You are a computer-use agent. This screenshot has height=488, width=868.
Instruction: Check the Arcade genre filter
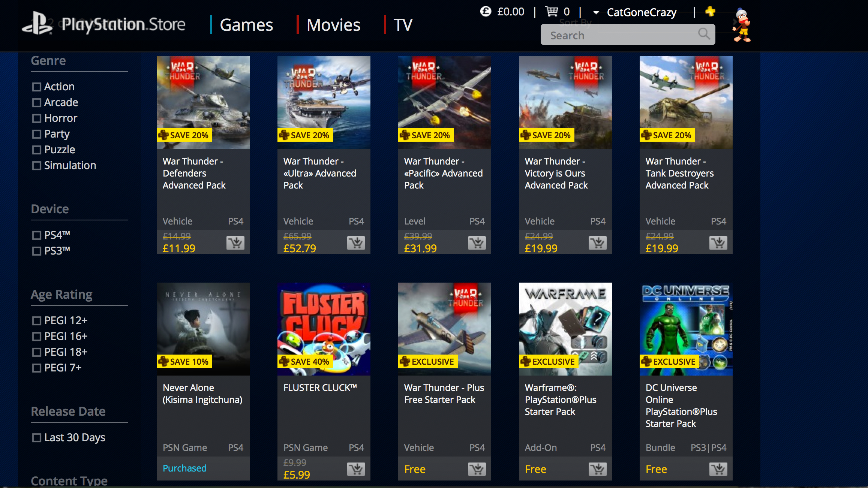pos(36,103)
